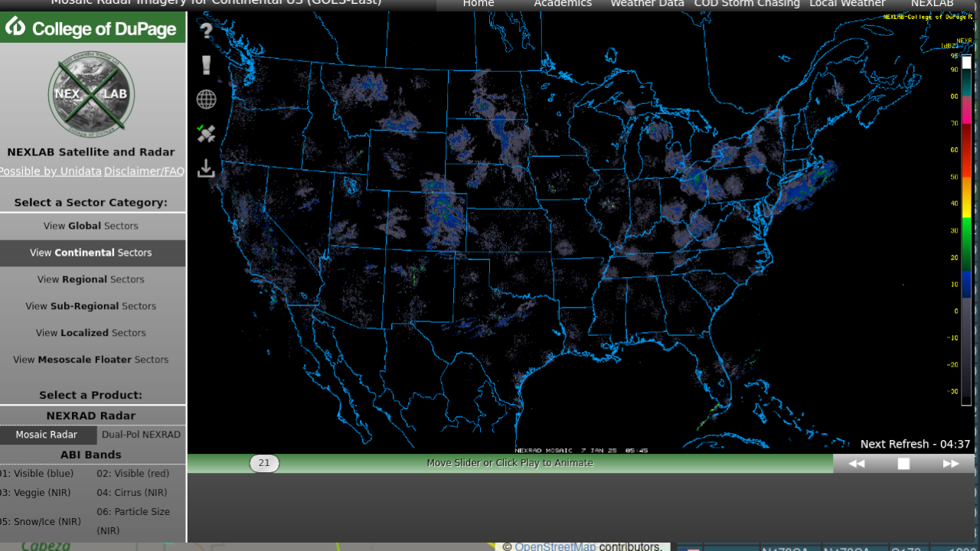Open the Local Weather nav menu

(848, 4)
